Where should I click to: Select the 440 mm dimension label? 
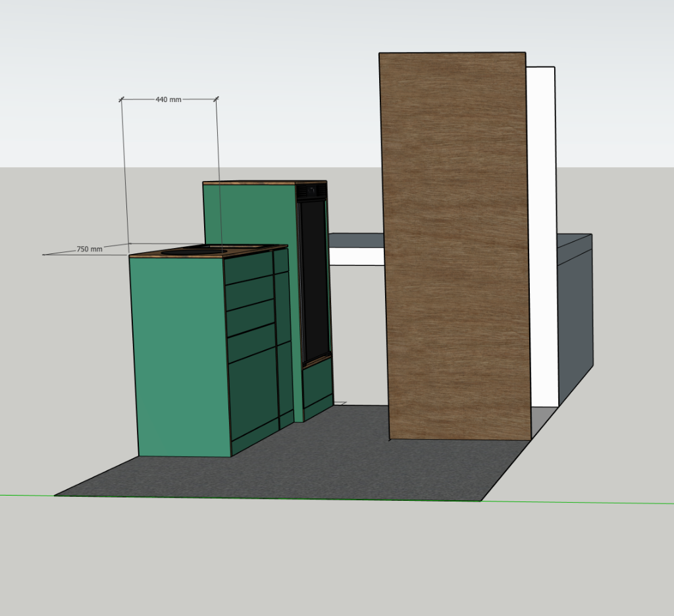(x=168, y=99)
